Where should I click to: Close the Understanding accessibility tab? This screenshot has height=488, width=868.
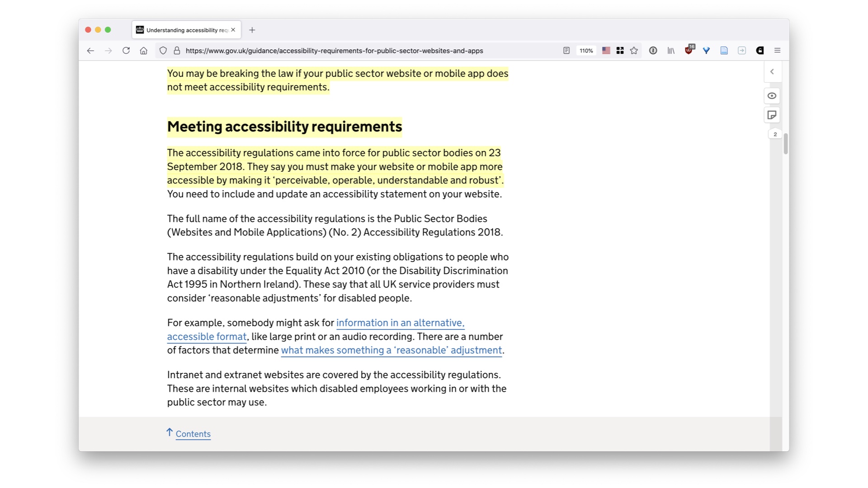tap(233, 30)
